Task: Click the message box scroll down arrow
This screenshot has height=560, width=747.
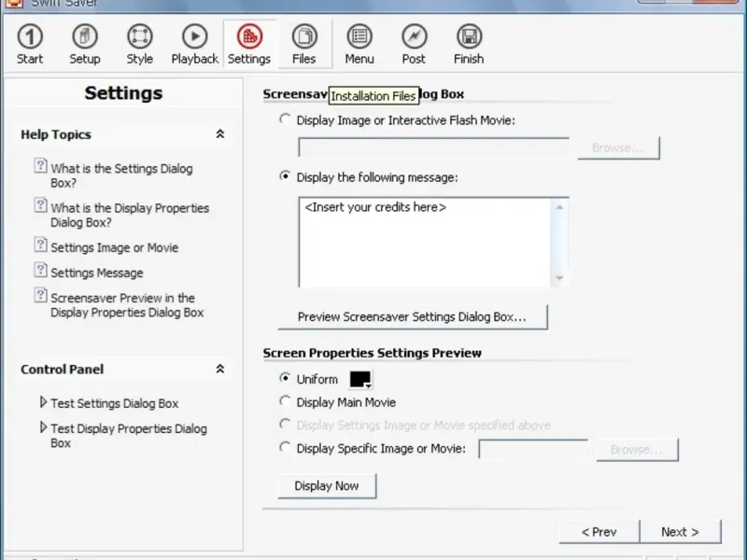Action: pyautogui.click(x=559, y=278)
